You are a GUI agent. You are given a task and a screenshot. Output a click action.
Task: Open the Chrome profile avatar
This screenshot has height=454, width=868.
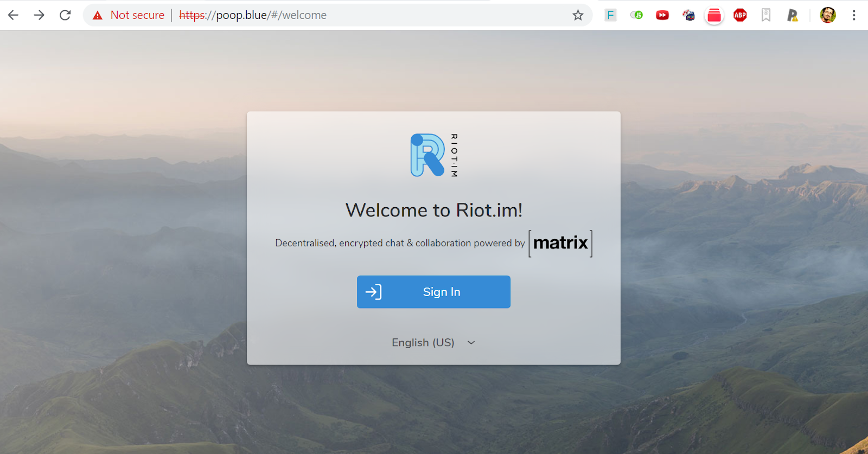point(828,15)
